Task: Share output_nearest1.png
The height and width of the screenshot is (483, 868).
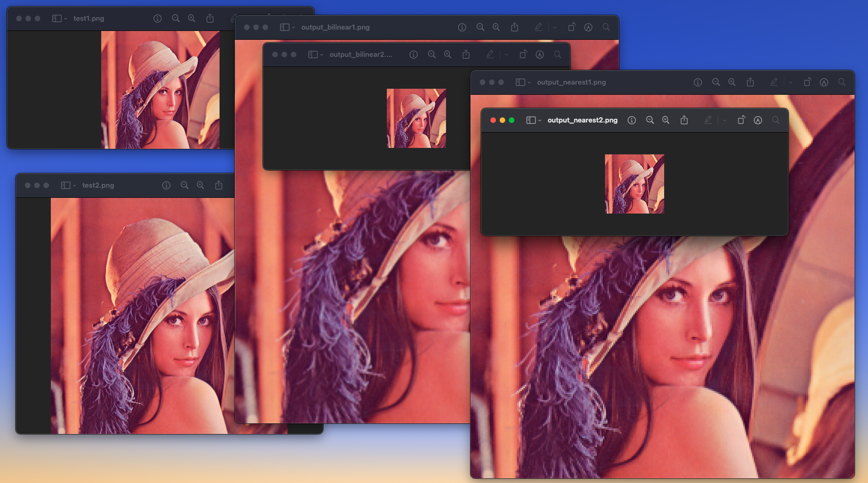Action: (750, 82)
